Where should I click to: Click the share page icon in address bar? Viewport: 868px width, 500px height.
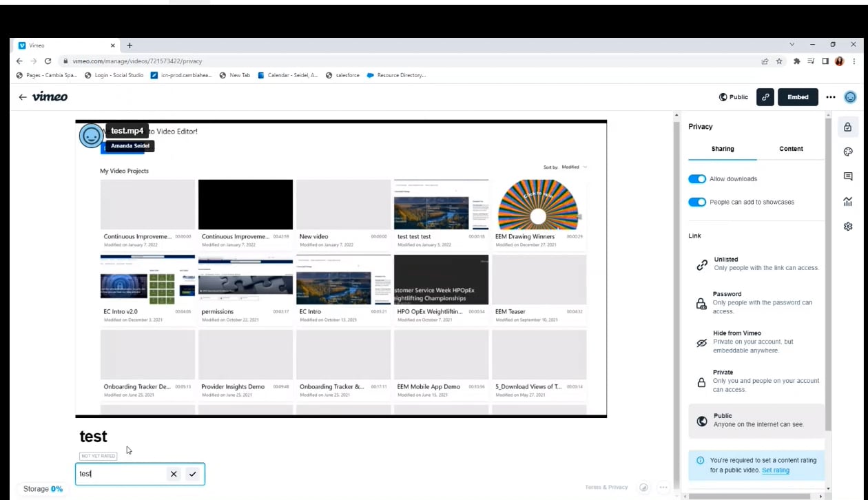[x=765, y=61]
